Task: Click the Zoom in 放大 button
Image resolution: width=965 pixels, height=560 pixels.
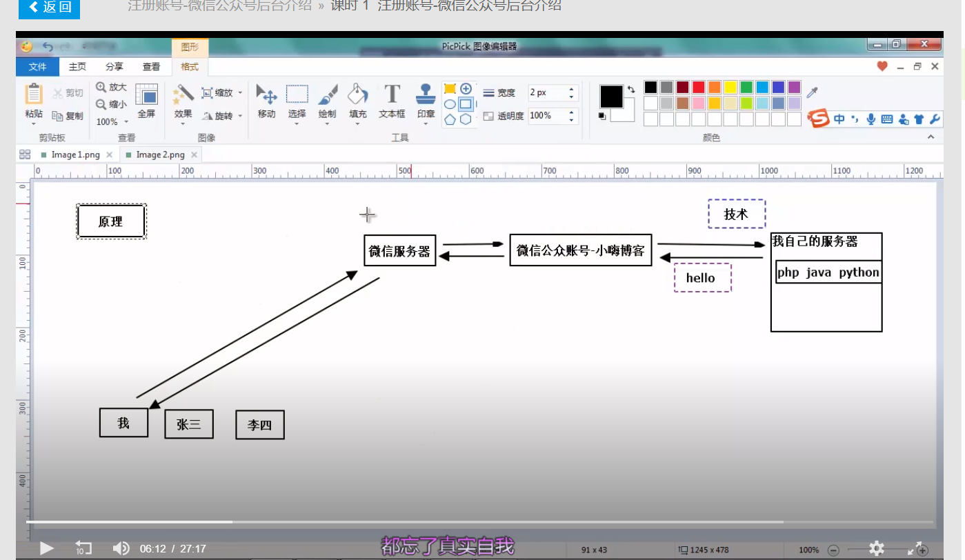Action: pyautogui.click(x=112, y=87)
